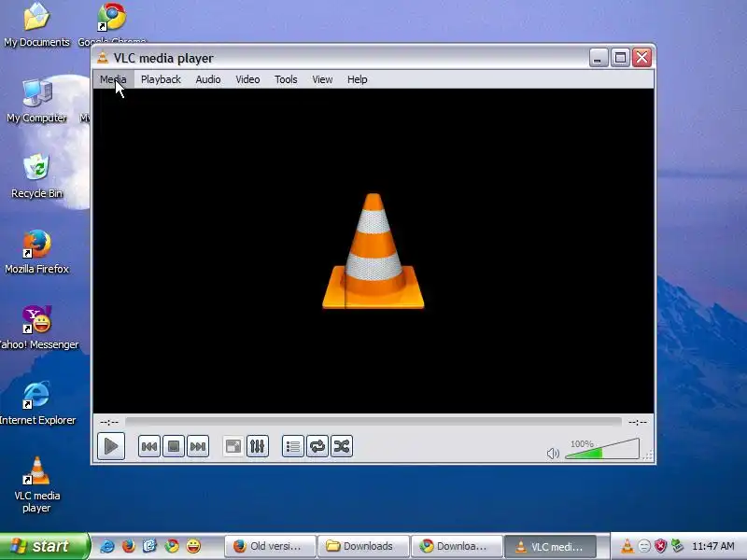Viewport: 747px width, 560px height.
Task: Launch Yahoo Messenger from quick launch
Action: click(x=193, y=546)
